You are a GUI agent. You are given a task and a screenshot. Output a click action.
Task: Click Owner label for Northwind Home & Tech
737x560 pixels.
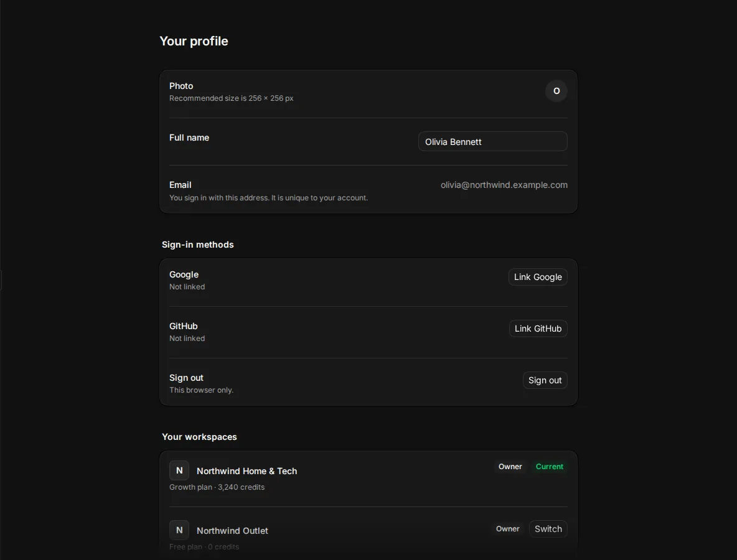point(510,467)
